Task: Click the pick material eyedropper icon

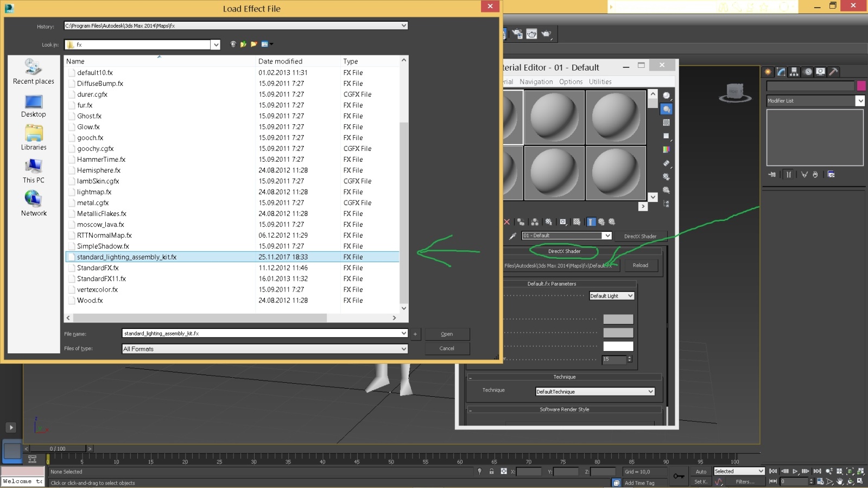Action: [x=512, y=236]
